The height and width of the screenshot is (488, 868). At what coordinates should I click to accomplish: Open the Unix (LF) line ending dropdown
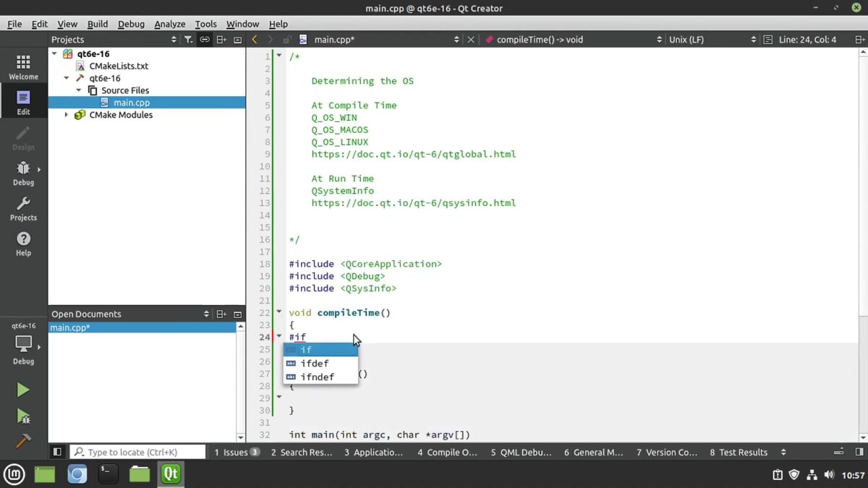pyautogui.click(x=712, y=40)
